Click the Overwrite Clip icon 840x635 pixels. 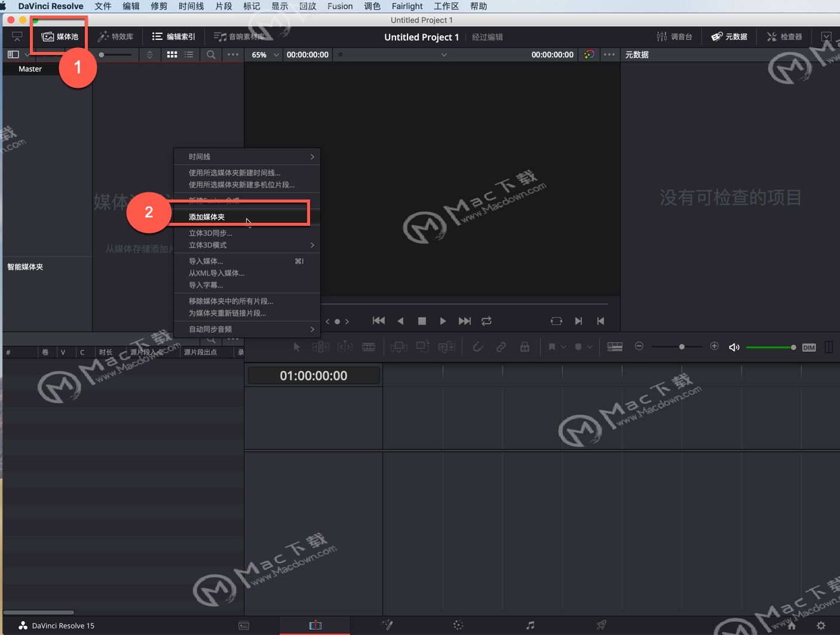tap(422, 346)
